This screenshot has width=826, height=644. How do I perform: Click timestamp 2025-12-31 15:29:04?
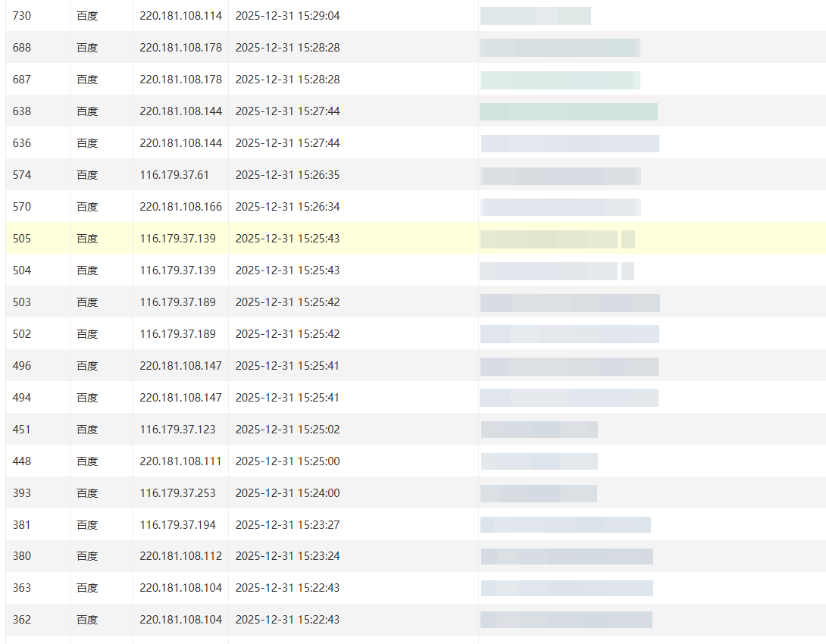point(287,16)
